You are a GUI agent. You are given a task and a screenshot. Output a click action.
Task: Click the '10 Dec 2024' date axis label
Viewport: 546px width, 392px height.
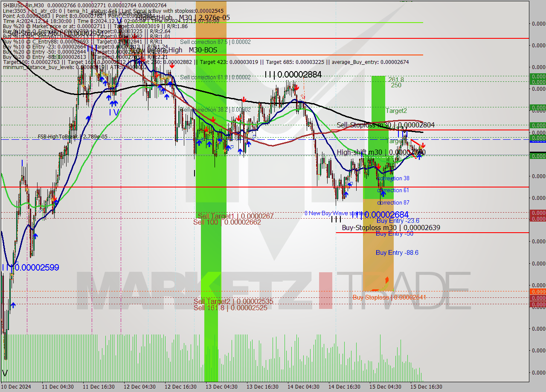coord(16,387)
